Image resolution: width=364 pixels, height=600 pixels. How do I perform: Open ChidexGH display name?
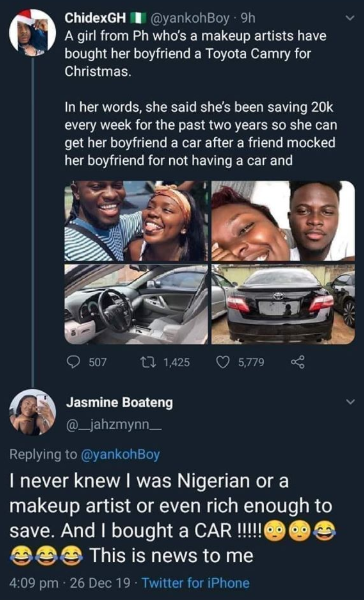coord(96,18)
